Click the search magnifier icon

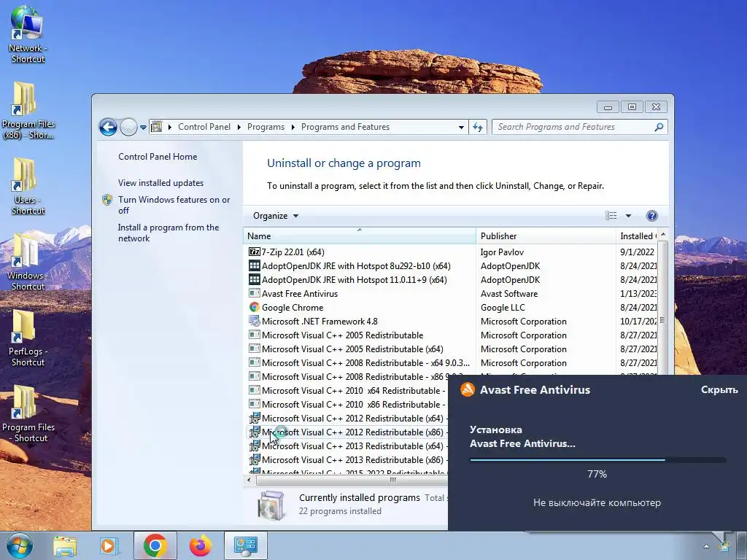pos(659,127)
